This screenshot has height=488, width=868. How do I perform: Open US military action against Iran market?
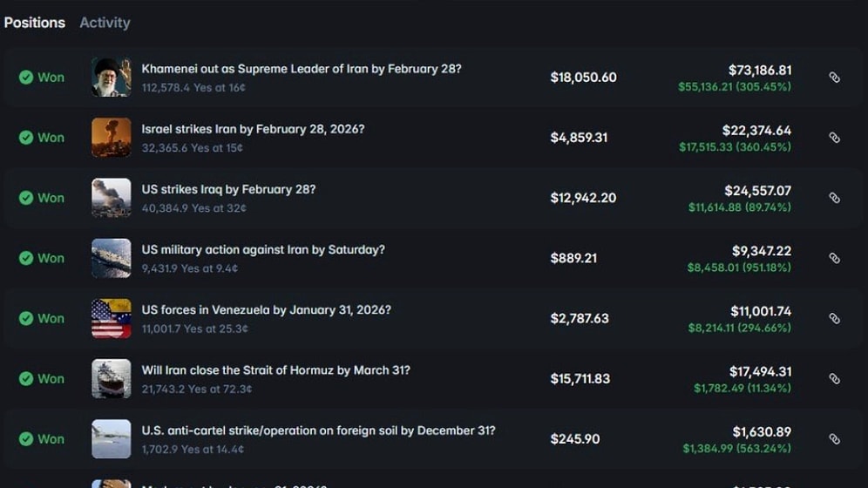click(262, 249)
